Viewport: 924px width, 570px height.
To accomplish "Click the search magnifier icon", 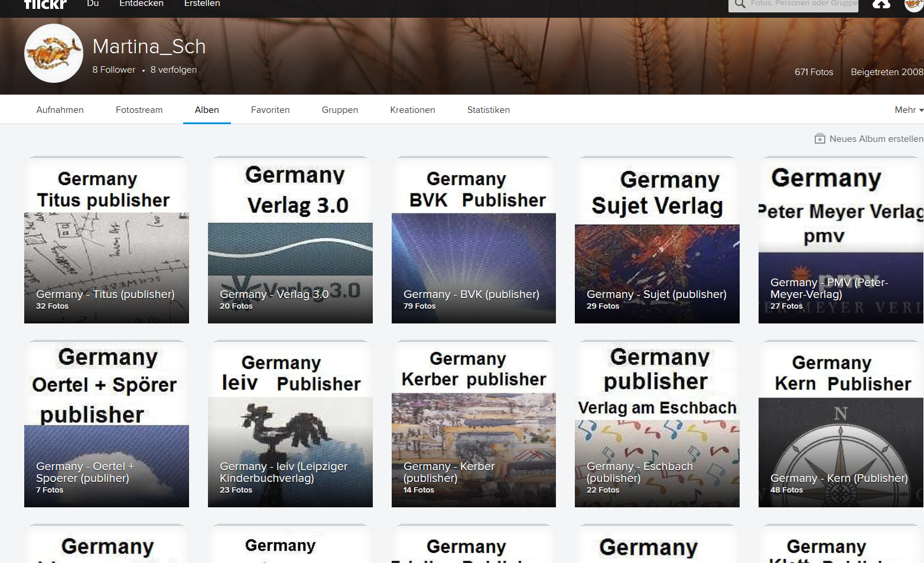I will pyautogui.click(x=740, y=4).
